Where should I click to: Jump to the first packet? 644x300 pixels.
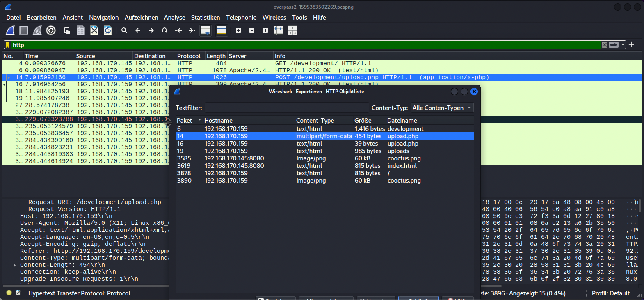pyautogui.click(x=178, y=31)
